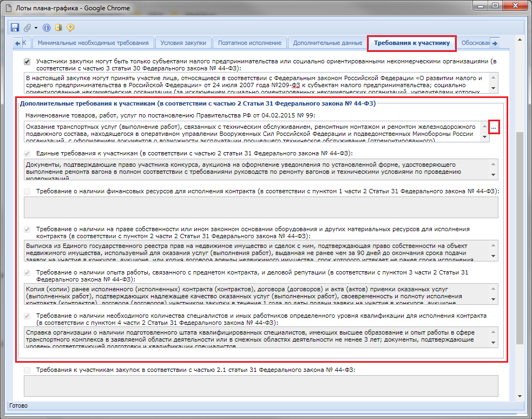Open the Дополнительные данные tab
This screenshot has width=532, height=419.
tap(327, 43)
